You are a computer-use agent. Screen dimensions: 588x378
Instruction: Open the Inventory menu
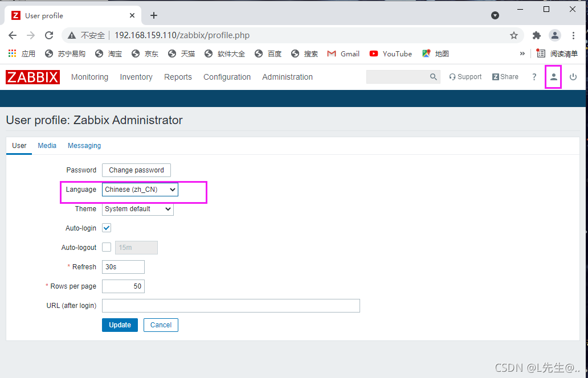coord(136,77)
